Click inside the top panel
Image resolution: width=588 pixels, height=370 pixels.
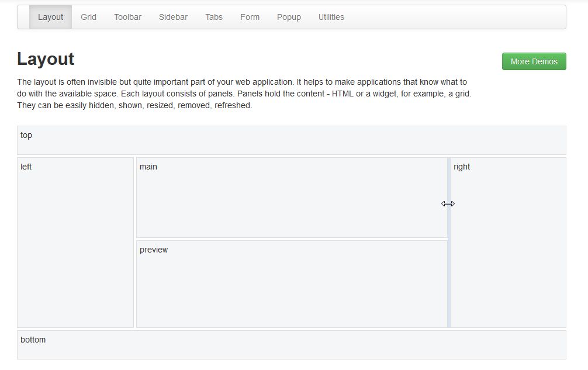(292, 140)
